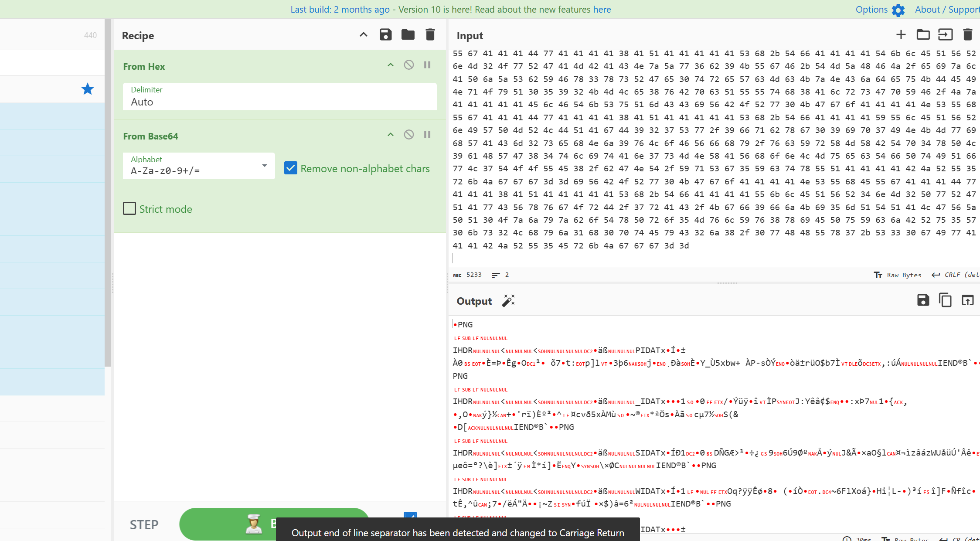This screenshot has width=980, height=541.
Task: Add a new input tab
Action: click(x=901, y=35)
